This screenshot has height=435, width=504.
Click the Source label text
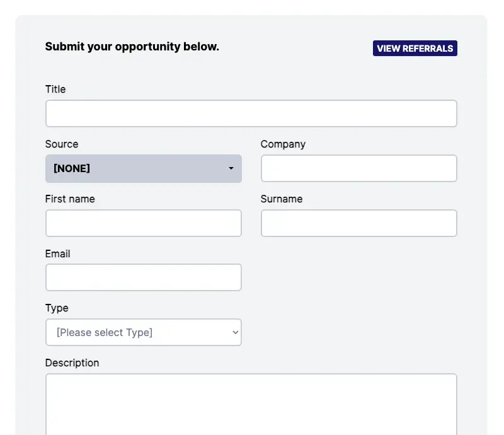tap(62, 144)
